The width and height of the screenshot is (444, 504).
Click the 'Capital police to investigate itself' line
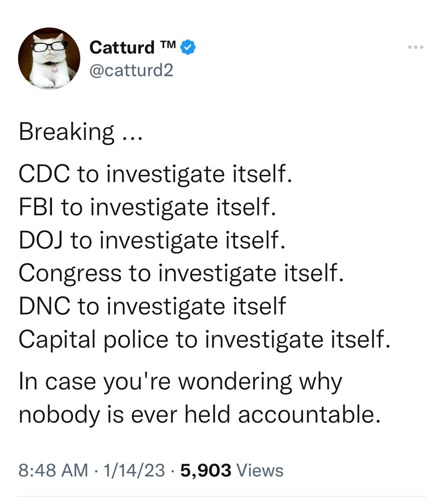point(205,339)
